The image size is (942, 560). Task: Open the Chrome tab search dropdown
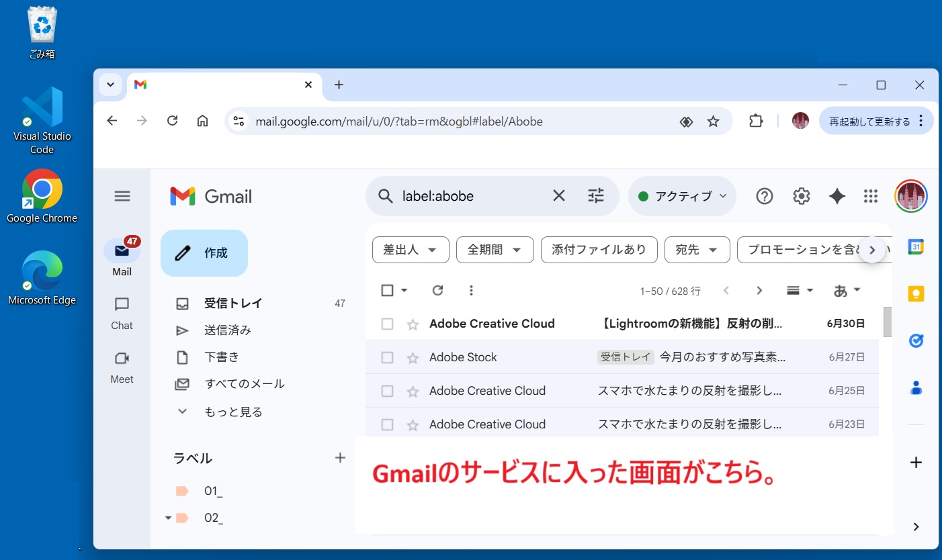point(110,85)
